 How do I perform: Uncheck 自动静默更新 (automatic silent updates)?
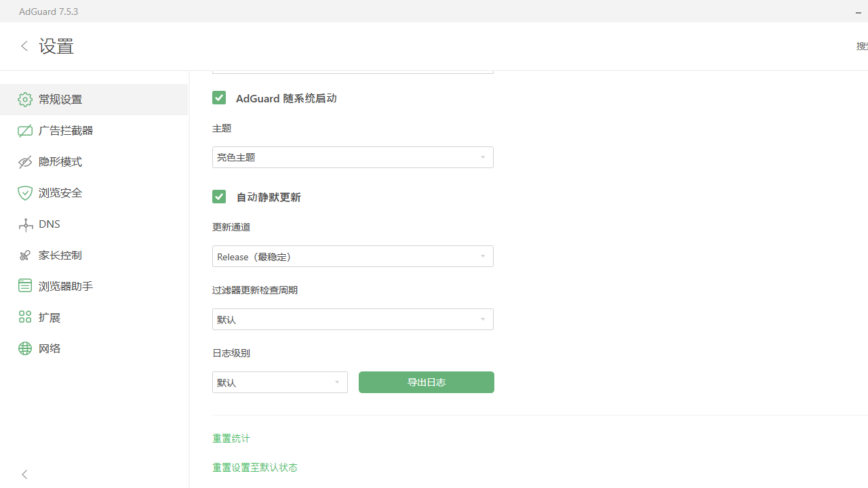tap(219, 197)
